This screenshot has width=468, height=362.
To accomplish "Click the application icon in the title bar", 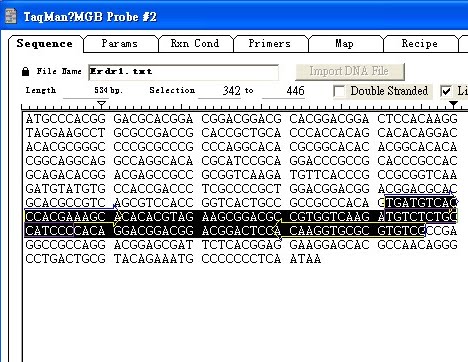I will [11, 16].
